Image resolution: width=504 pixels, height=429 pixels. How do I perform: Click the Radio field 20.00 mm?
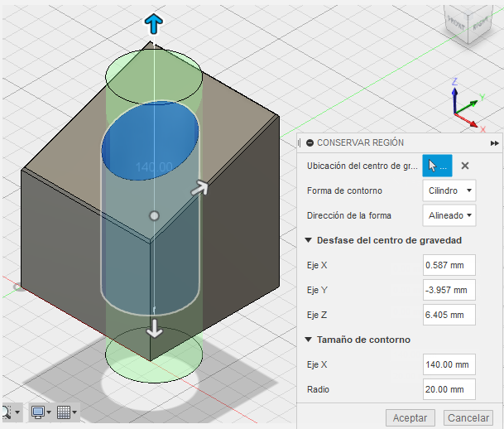coord(449,389)
